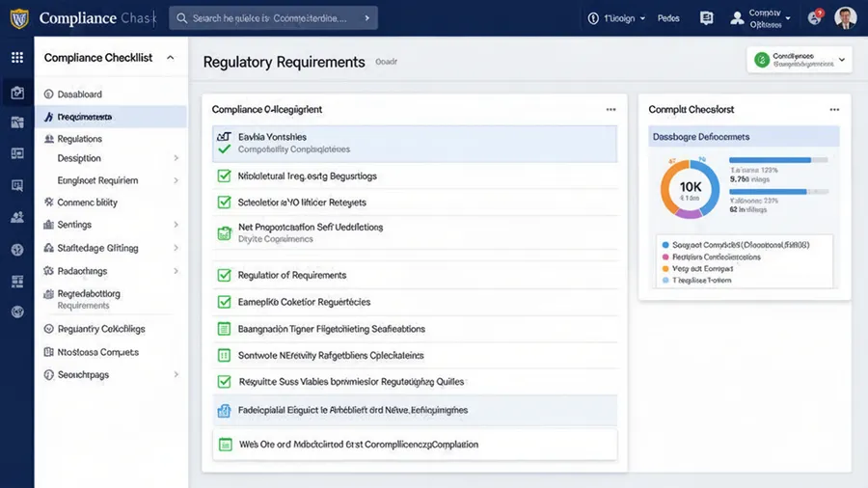The width and height of the screenshot is (868, 488).
Task: Open the notification bell with red badge
Action: click(815, 17)
